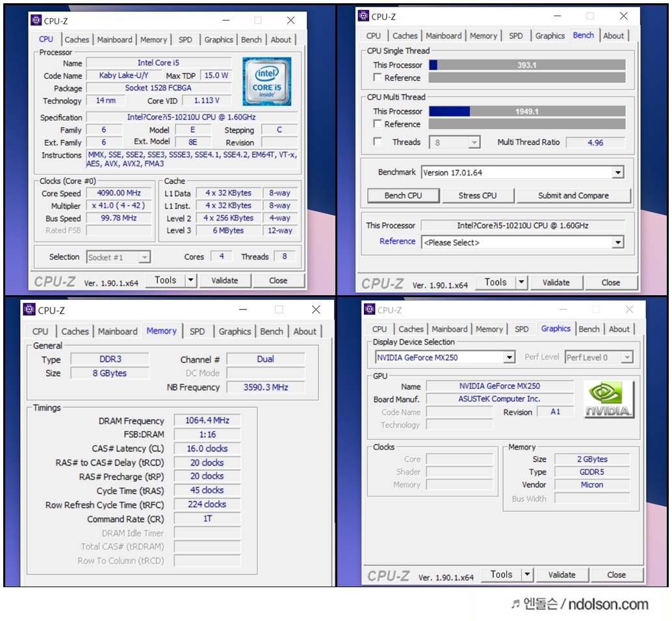This screenshot has height=621, width=672.
Task: Click the Bus Speed value 99.78 MHz
Action: (x=119, y=218)
